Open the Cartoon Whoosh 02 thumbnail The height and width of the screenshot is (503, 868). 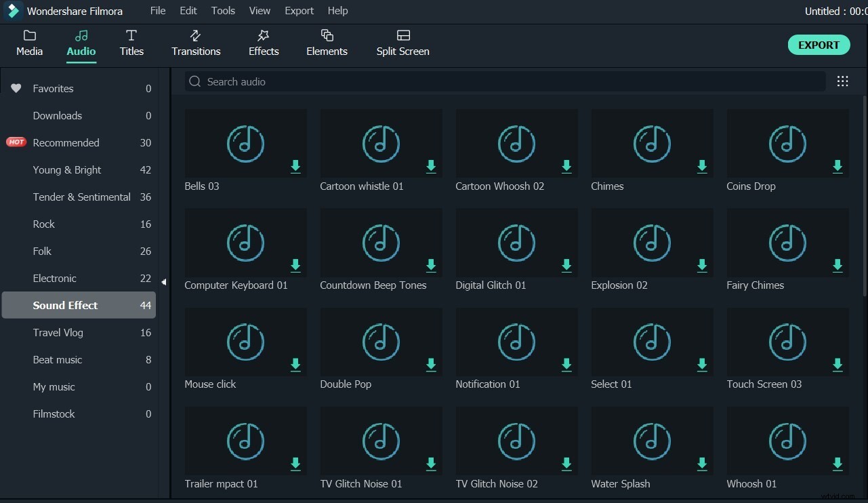[x=516, y=144]
